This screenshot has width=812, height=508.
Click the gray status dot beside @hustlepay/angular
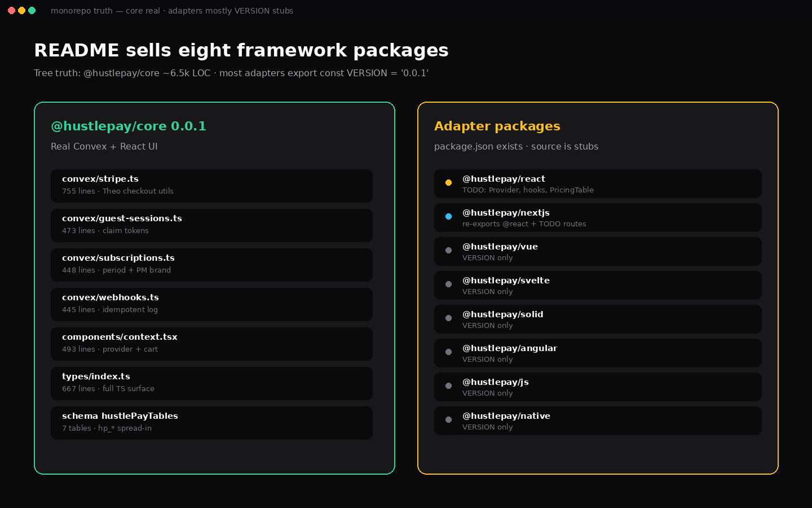coord(448,352)
